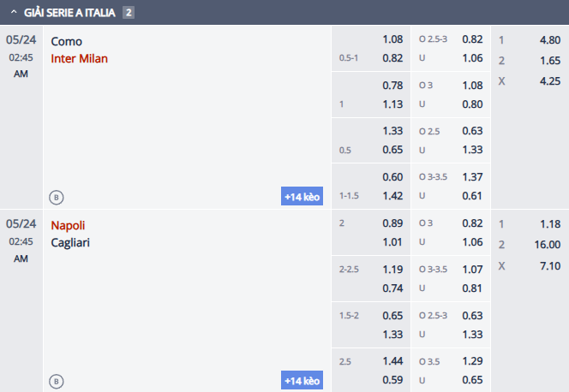The width and height of the screenshot is (569, 392).
Task: Pick Napoli handicap 2 odds 0.89
Action: [x=392, y=223]
